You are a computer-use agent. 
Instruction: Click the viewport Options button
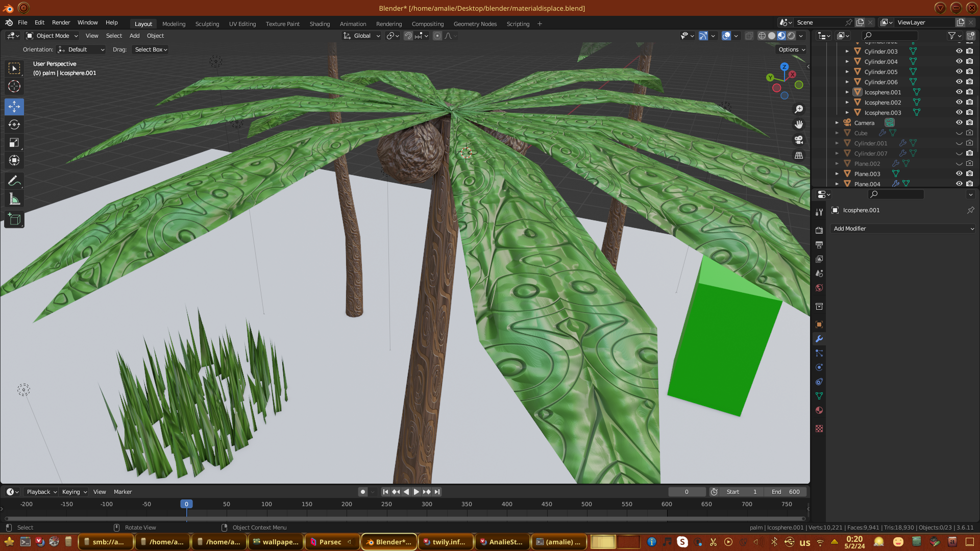click(x=792, y=49)
